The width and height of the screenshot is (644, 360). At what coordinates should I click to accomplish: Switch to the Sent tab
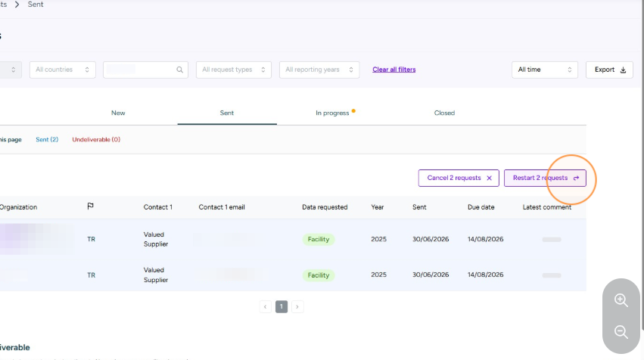(x=227, y=113)
